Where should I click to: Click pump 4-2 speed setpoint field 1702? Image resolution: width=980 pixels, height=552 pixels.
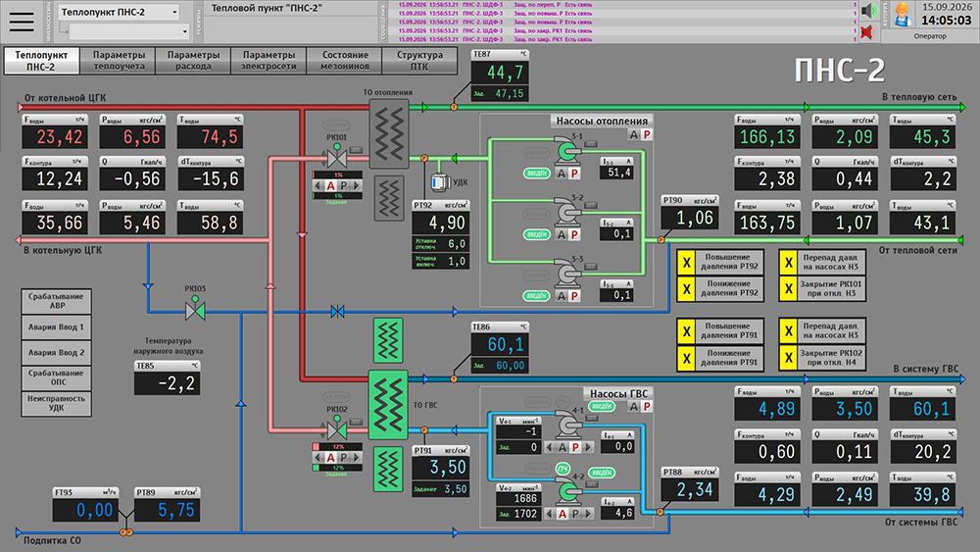[x=518, y=514]
